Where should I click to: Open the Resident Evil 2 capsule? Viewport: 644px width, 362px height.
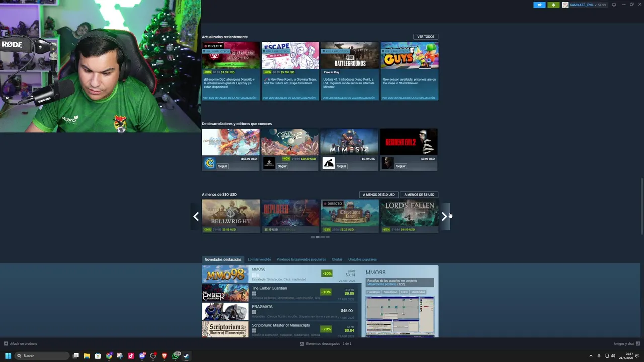(x=409, y=142)
